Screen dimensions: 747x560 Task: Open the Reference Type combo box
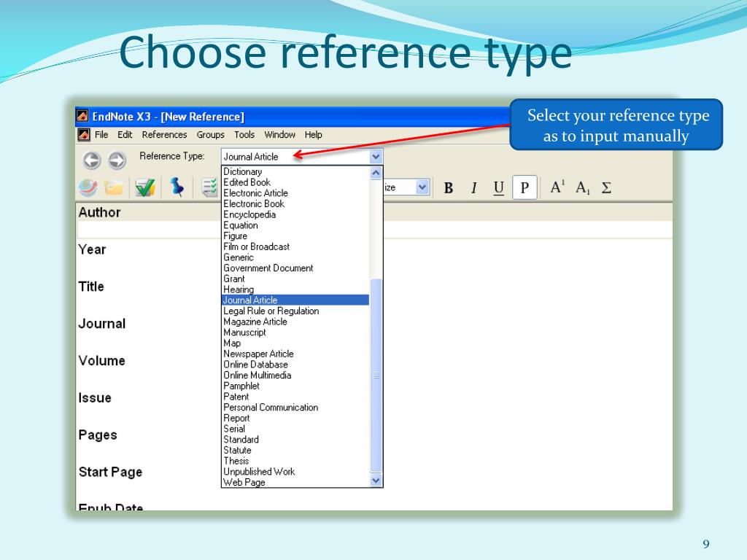coord(301,156)
